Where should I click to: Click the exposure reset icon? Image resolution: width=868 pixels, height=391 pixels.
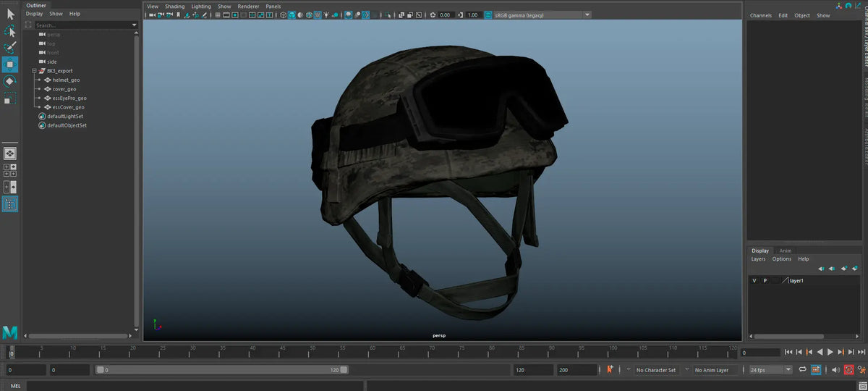tap(433, 14)
